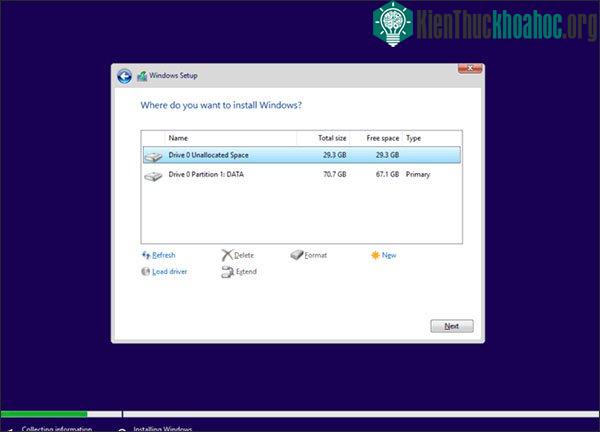Choose the Extend option
Viewport: 600px width, 432px height.
point(246,271)
